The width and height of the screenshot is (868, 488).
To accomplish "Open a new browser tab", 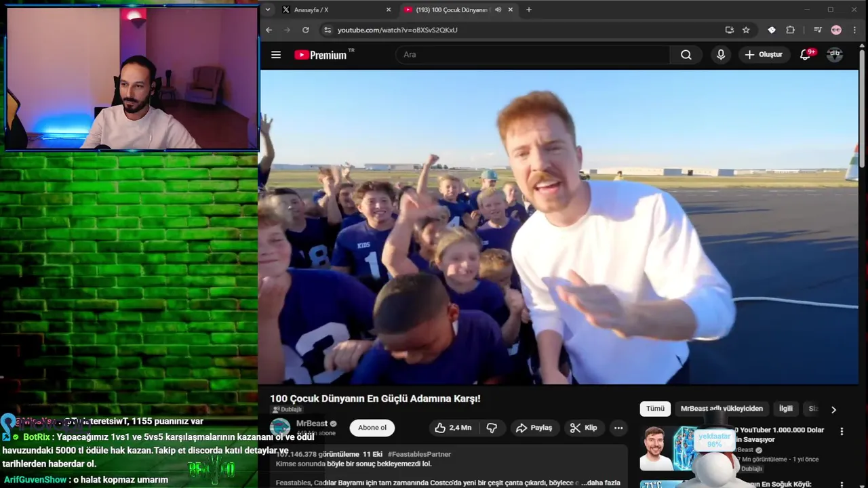I will click(x=529, y=9).
